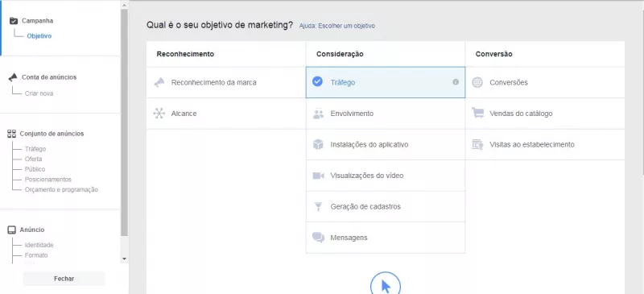The image size is (644, 294).
Task: Click the info icon beside Tráfego
Action: 456,82
